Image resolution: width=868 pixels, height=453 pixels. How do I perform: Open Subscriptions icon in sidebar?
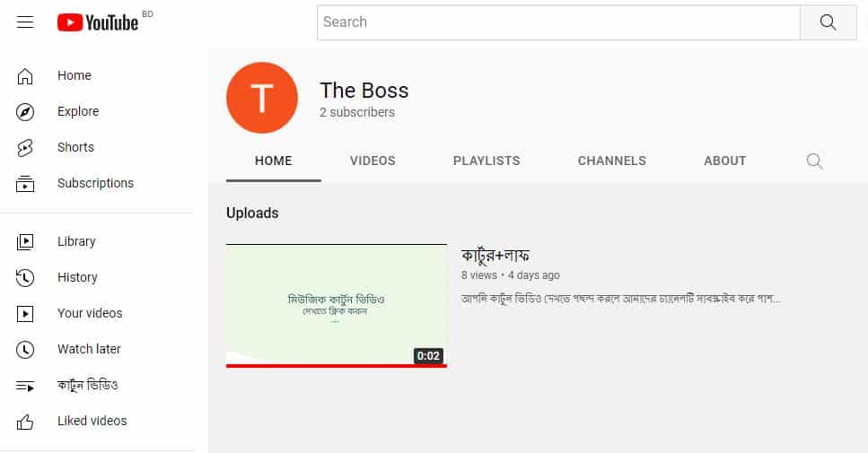point(25,184)
